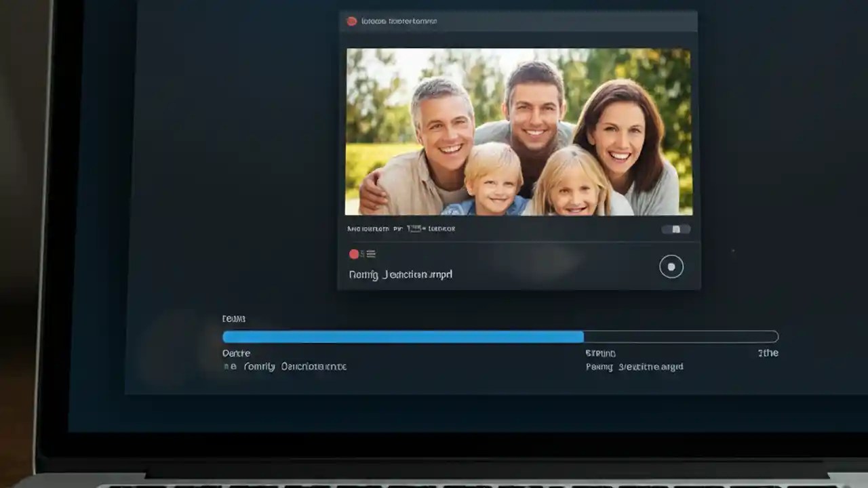Open the hamburger list icon next to the record dot
Screen dimensions: 868x488
click(372, 254)
